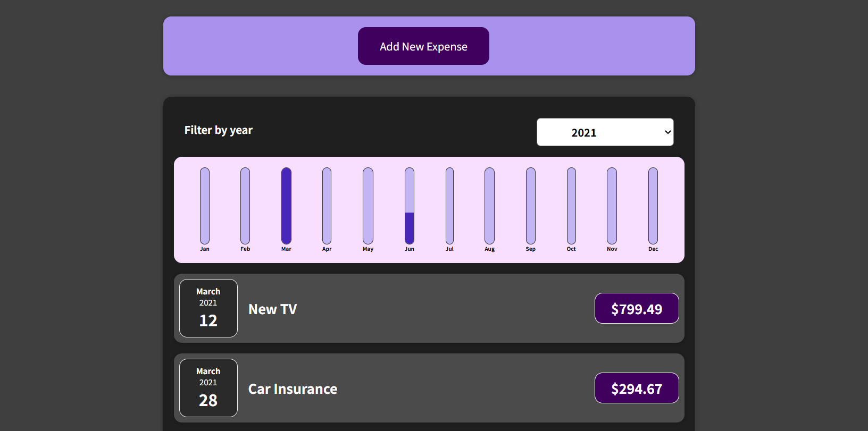Screen dimensions: 868x431
Task: Open the year filter dropdown
Action: (x=605, y=132)
